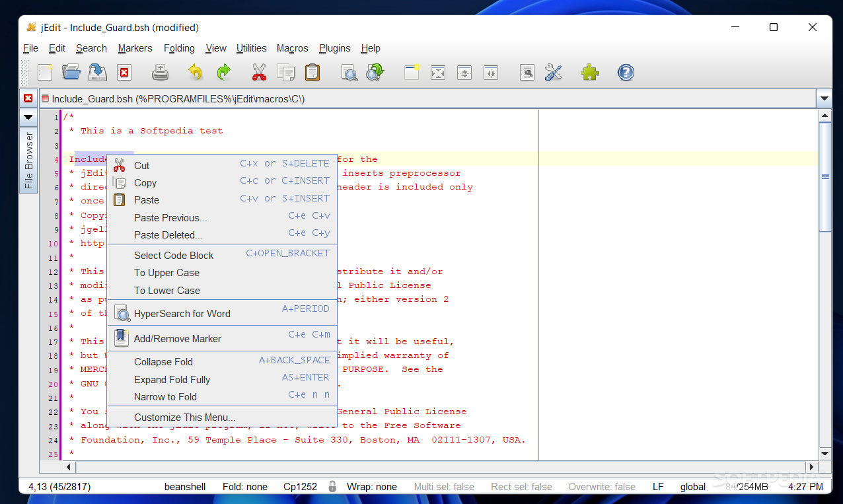Click the memory usage 84/254MB indicator
This screenshot has height=504, width=843.
click(747, 487)
